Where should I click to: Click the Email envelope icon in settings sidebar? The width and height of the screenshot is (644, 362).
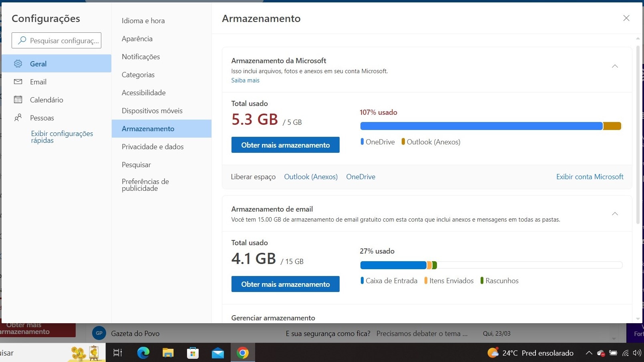click(x=18, y=82)
